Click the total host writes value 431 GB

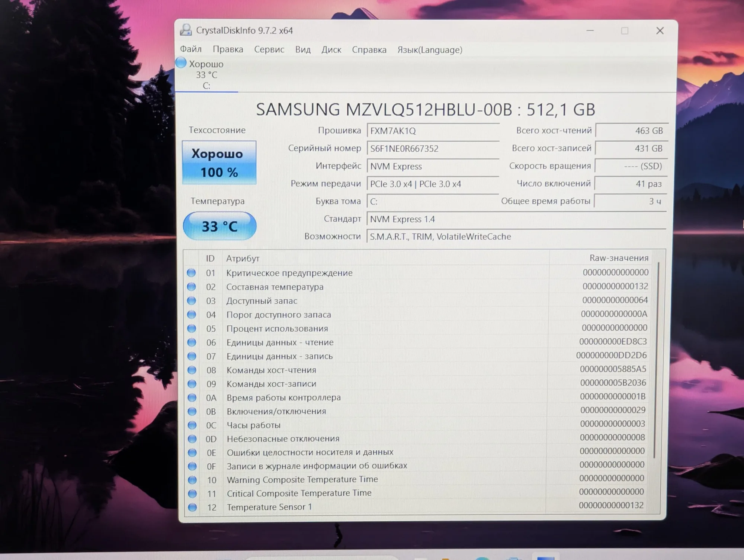click(631, 148)
